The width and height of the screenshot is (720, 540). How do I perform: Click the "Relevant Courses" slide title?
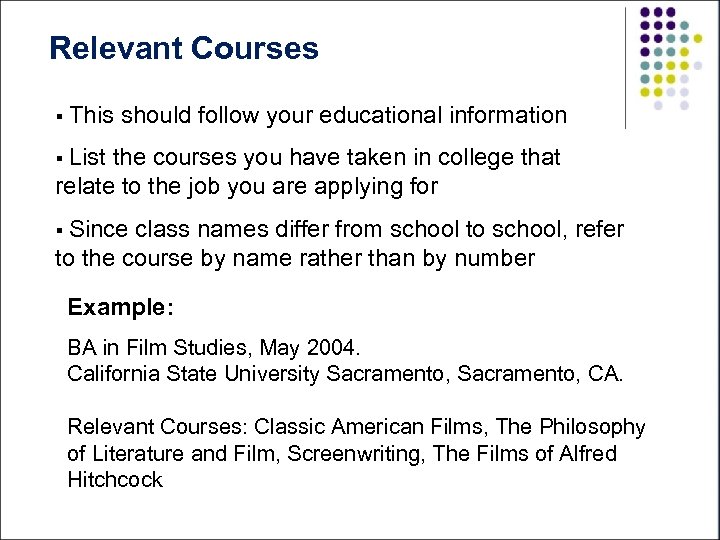[184, 48]
